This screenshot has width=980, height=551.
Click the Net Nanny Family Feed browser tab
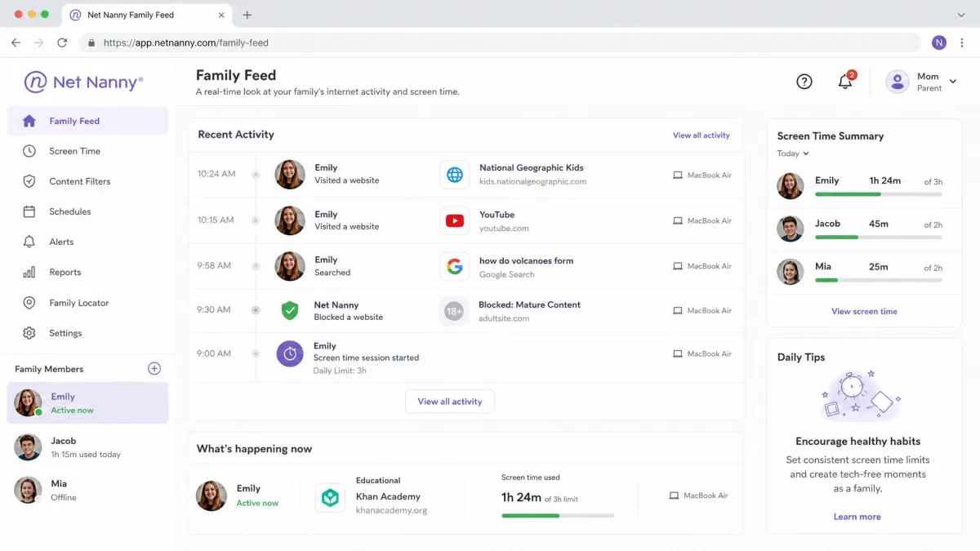click(147, 15)
